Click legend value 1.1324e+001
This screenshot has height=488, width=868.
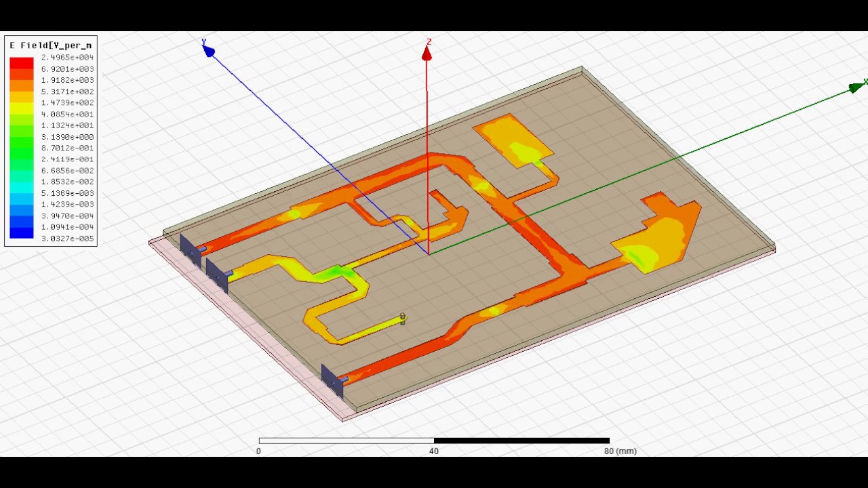tap(67, 125)
